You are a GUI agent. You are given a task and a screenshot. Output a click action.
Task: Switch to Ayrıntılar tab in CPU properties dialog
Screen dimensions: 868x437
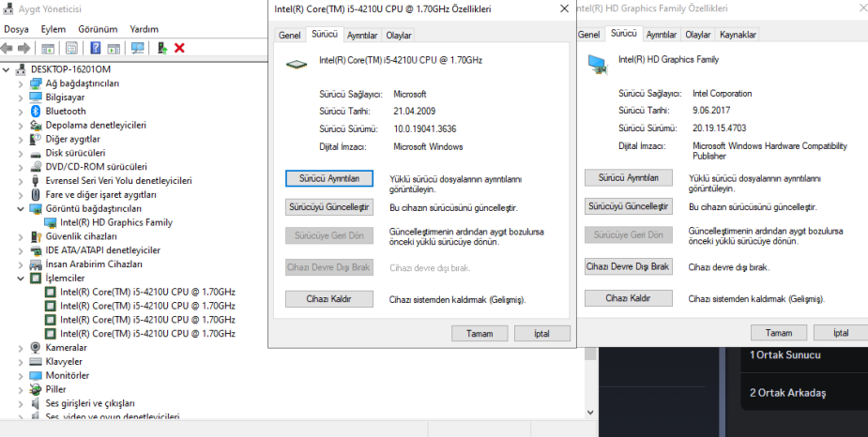coord(362,35)
